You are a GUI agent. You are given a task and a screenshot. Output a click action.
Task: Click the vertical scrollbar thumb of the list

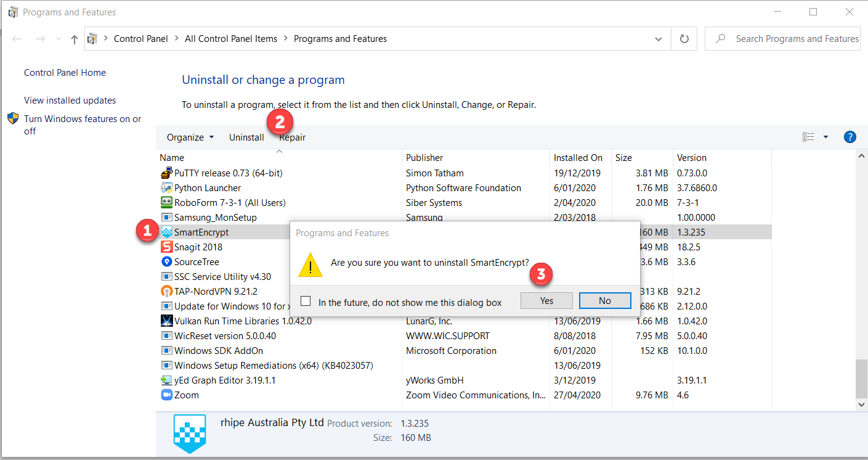coord(862,378)
